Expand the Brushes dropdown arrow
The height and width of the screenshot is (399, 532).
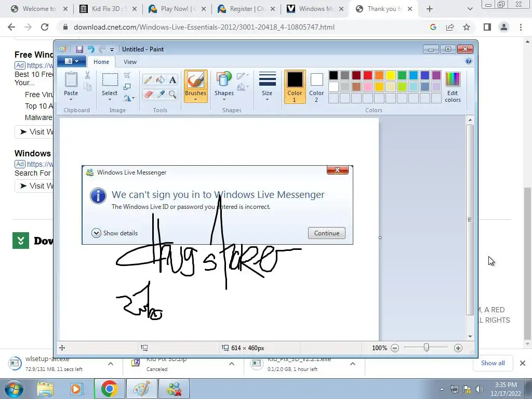[195, 100]
